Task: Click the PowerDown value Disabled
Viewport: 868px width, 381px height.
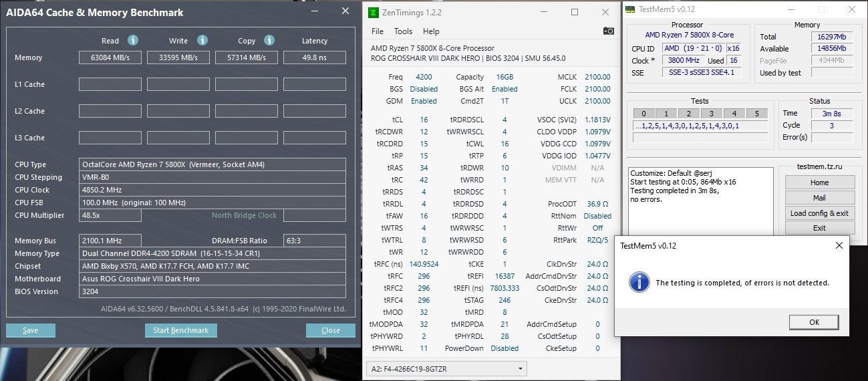Action: (504, 348)
